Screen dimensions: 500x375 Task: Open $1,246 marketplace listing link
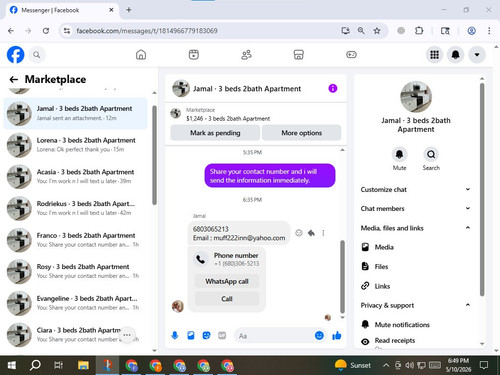click(x=228, y=119)
